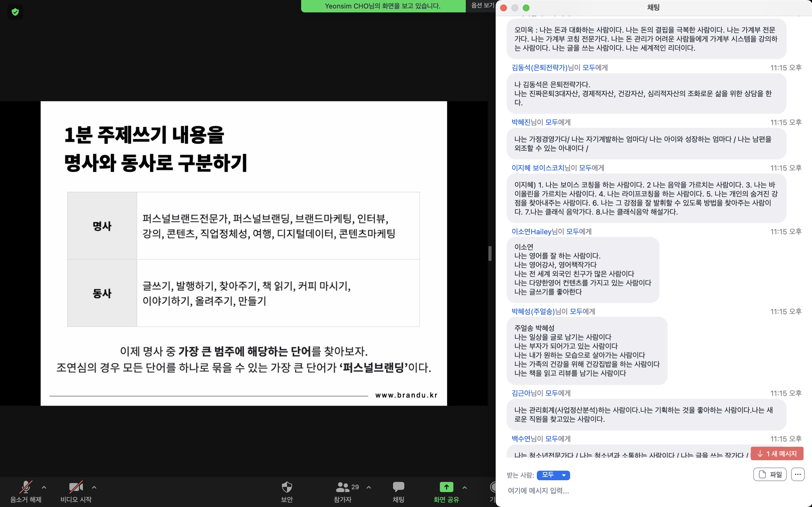This screenshot has height=507, width=812.
Task: Expand video options arrow next to camera
Action: [94, 487]
